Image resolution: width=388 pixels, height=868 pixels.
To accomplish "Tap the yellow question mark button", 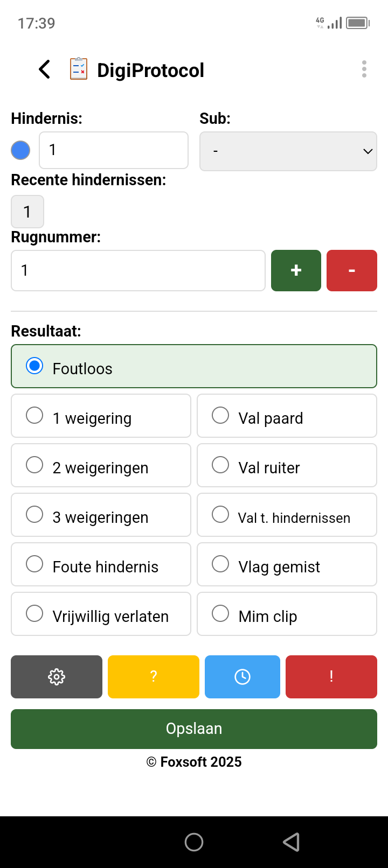I will 154,677.
